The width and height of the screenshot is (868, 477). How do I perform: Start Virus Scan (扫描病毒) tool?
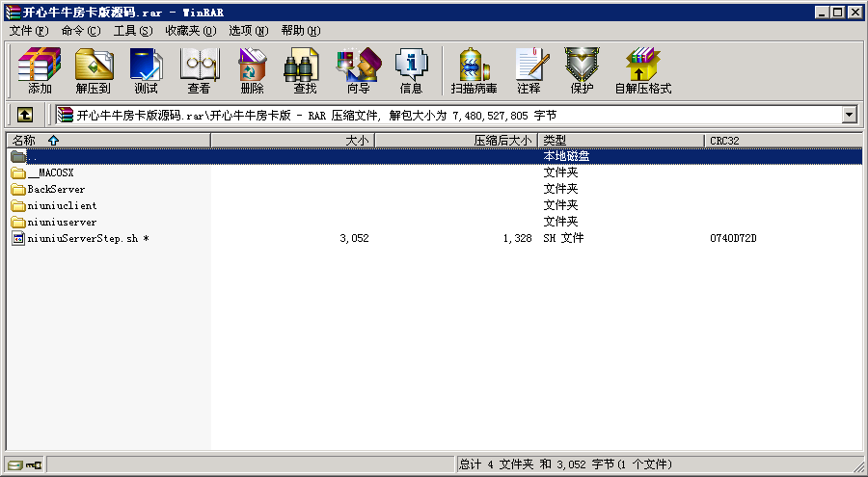coord(474,70)
